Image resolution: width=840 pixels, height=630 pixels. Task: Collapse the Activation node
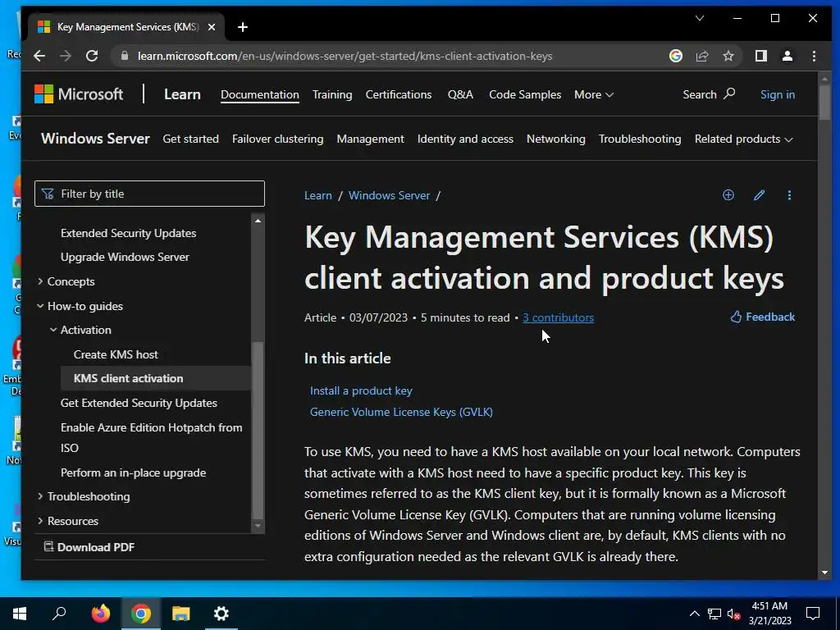tap(53, 330)
